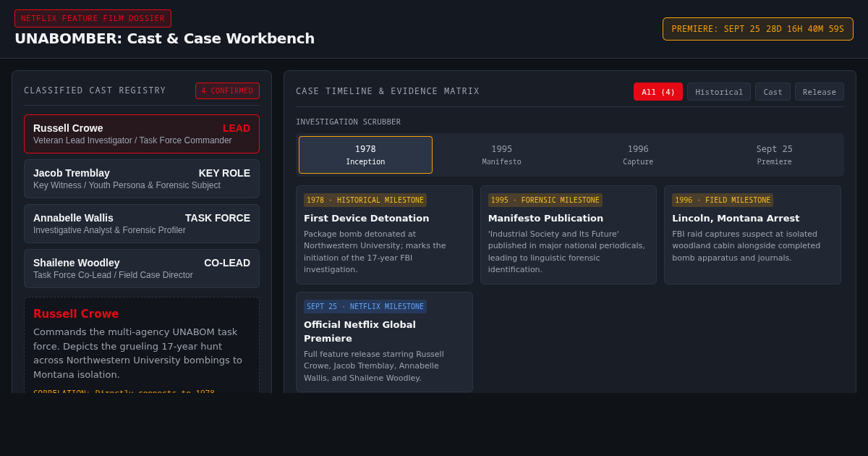Click the Classified Cast Registry heading
The height and width of the screenshot is (456, 868).
click(x=95, y=90)
